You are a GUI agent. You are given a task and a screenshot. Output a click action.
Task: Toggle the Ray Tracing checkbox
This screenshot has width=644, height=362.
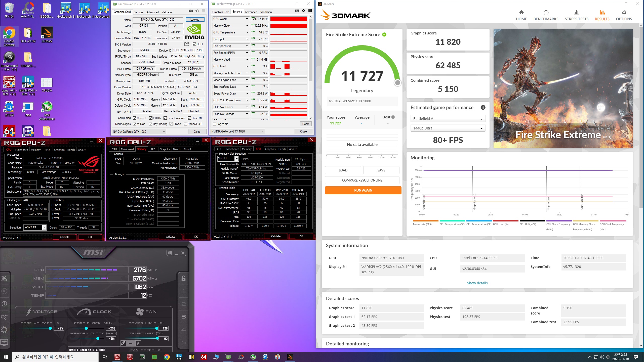150,124
